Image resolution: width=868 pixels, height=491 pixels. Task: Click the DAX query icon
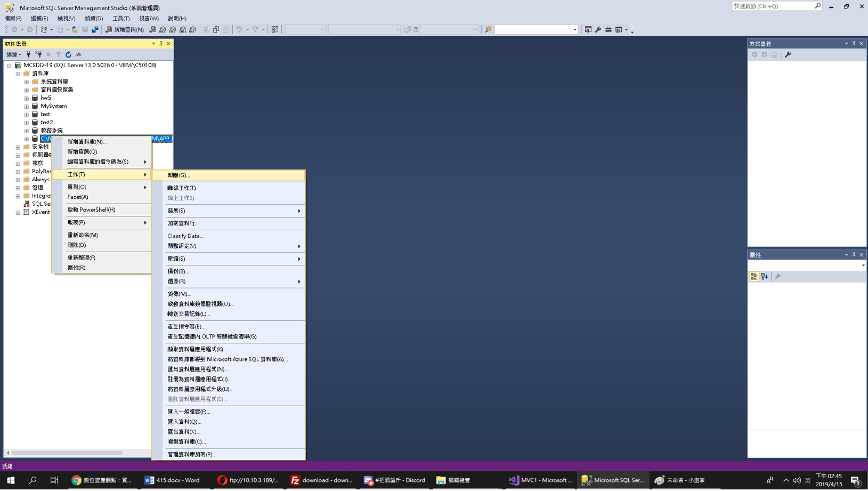pyautogui.click(x=192, y=30)
